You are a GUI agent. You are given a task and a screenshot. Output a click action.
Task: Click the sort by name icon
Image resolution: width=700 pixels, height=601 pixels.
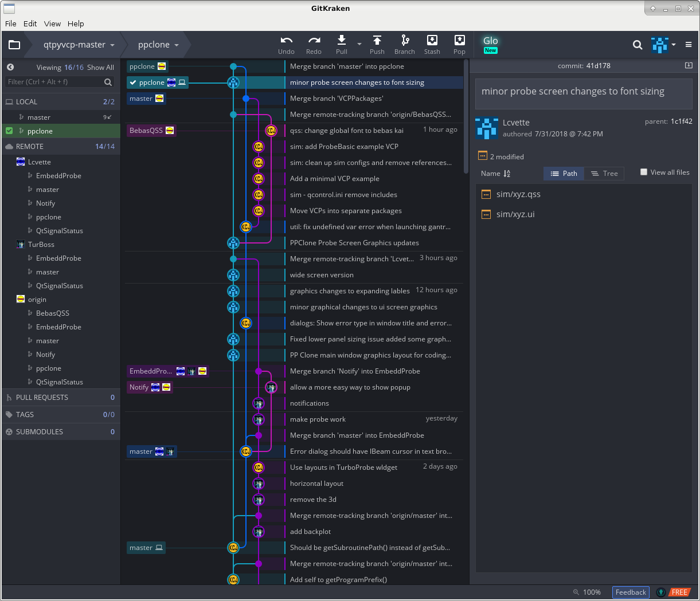coord(507,174)
